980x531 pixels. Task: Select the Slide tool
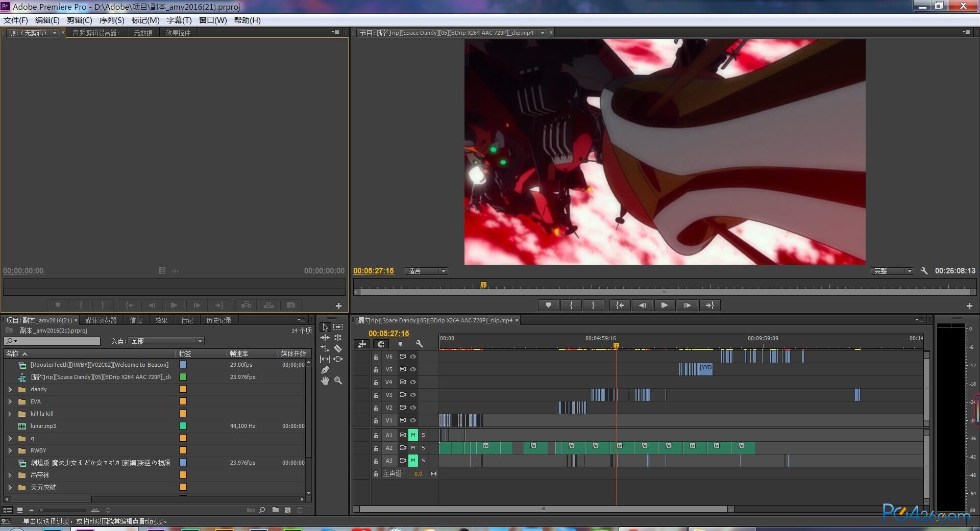338,359
